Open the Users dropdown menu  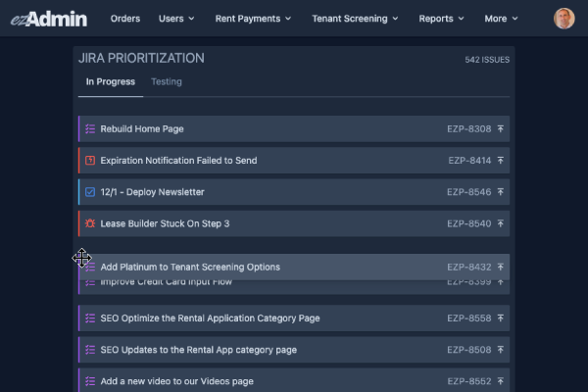pos(176,19)
